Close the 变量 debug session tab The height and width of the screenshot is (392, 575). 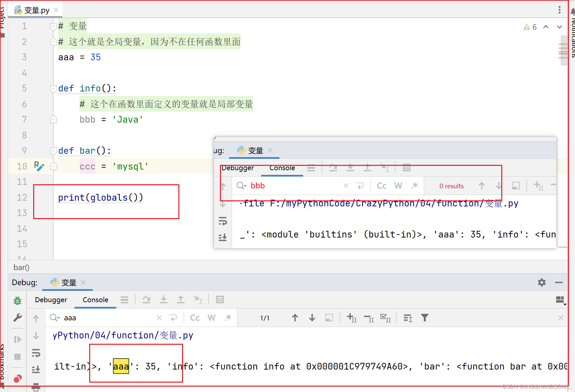(83, 282)
